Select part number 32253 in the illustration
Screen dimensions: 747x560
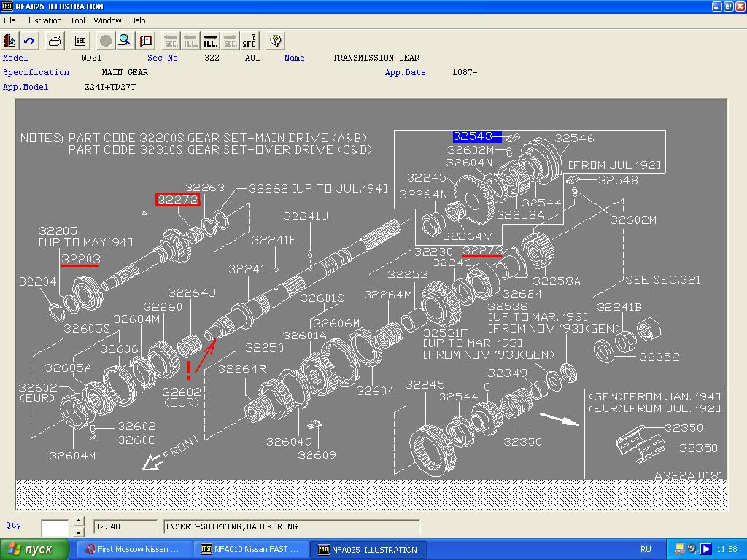(x=407, y=274)
